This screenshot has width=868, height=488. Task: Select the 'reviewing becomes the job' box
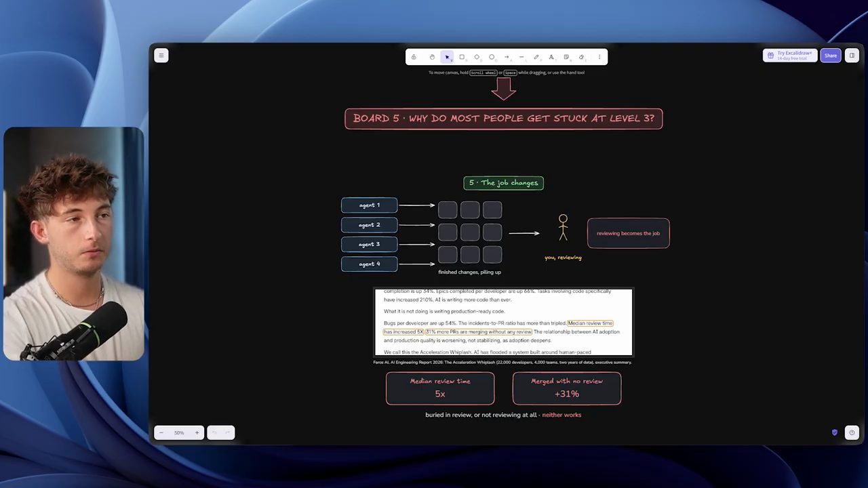pyautogui.click(x=628, y=233)
